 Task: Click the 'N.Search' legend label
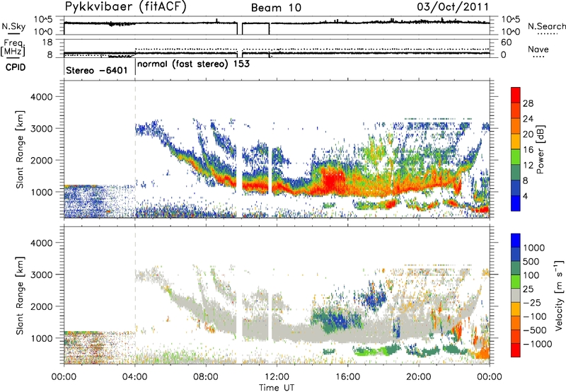point(546,26)
